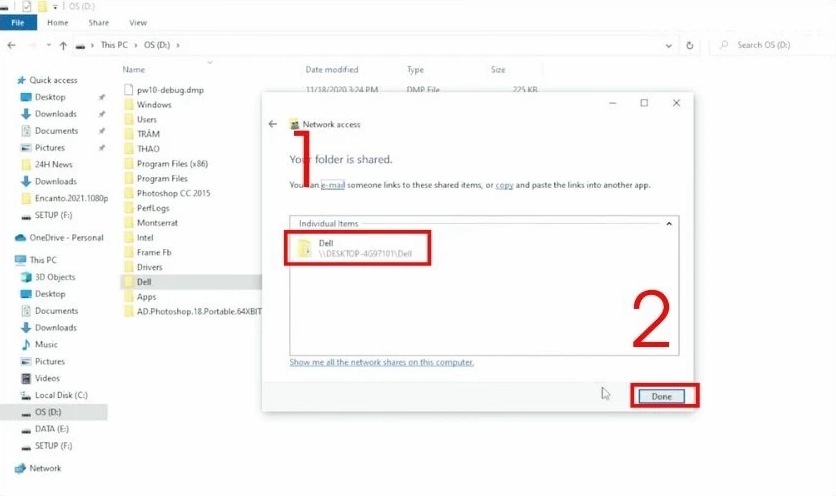The width and height of the screenshot is (836, 496).
Task: Select the Drivers folder
Action: [149, 267]
